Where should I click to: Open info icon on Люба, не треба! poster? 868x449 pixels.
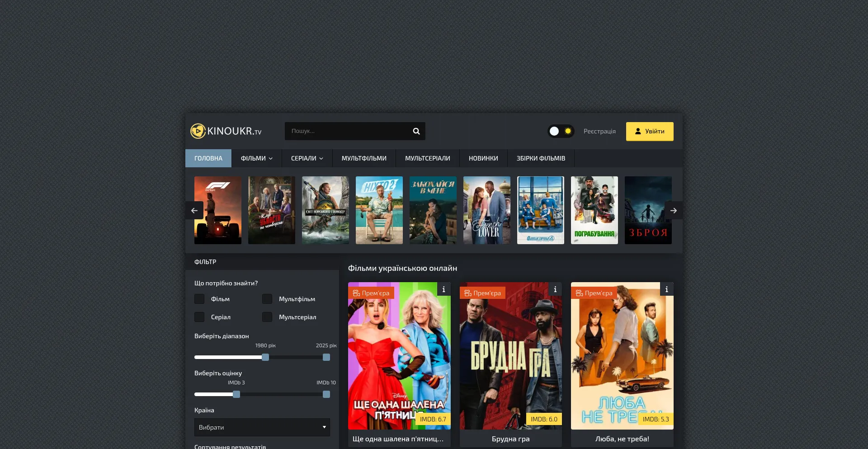coord(666,289)
